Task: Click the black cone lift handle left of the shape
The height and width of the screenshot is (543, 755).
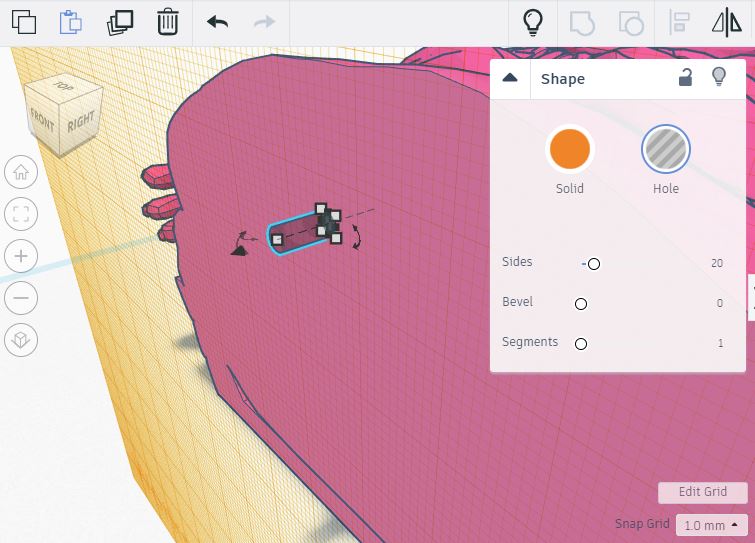Action: 238,250
